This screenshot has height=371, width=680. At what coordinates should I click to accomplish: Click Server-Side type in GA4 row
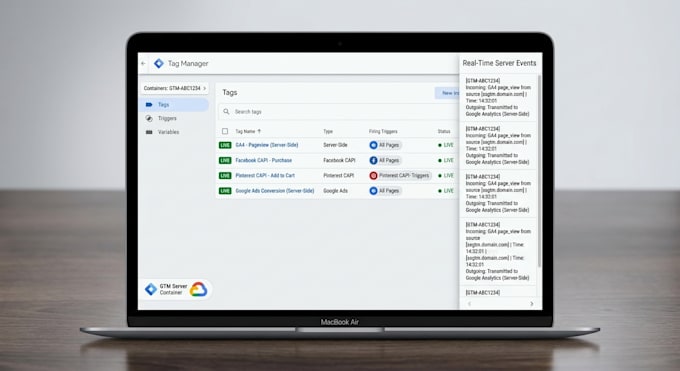[335, 145]
